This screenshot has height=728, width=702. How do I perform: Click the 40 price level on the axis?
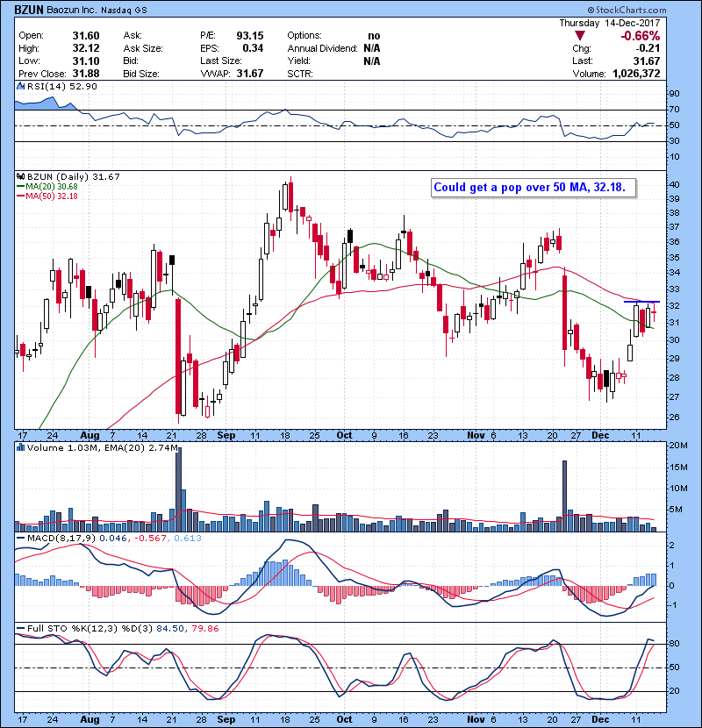point(674,185)
